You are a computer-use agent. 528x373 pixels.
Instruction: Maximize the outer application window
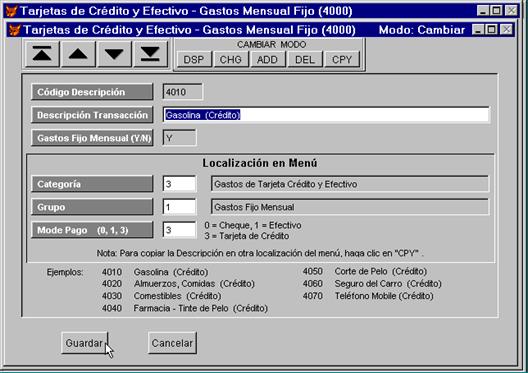click(496, 11)
